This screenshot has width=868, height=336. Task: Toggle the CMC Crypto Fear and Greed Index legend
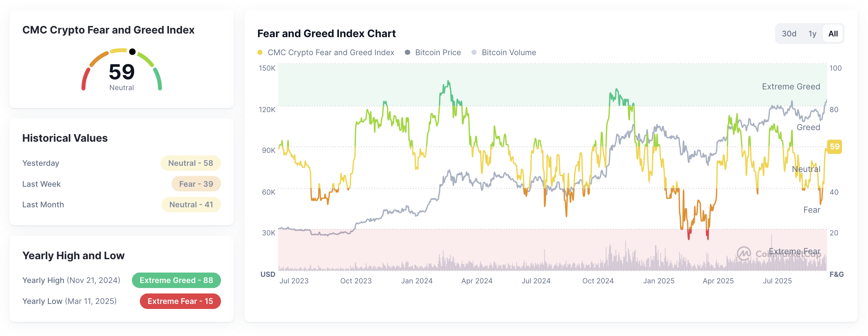[x=331, y=53]
